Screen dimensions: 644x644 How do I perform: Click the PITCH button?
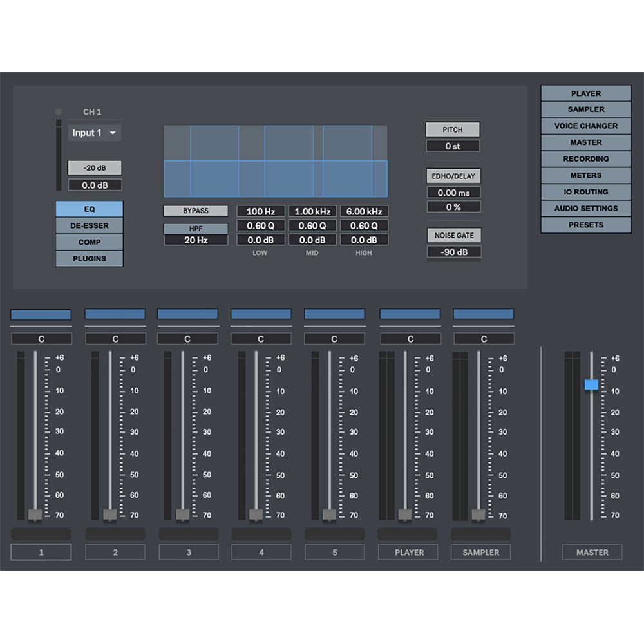pos(452,129)
